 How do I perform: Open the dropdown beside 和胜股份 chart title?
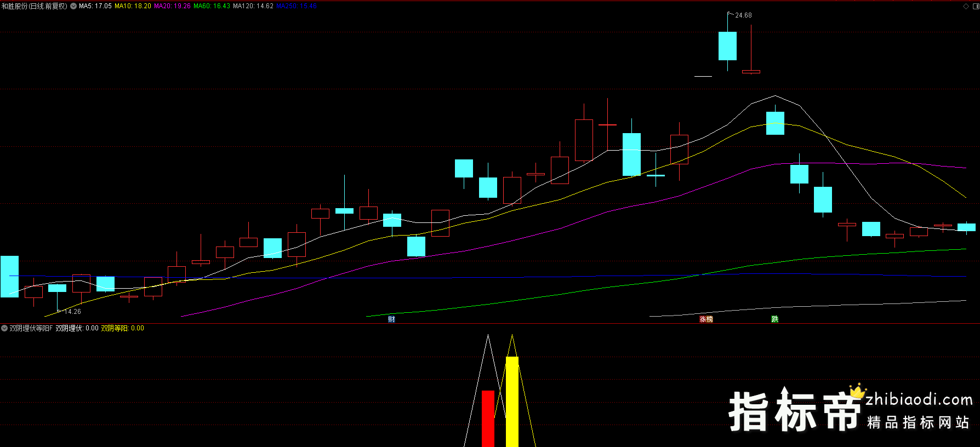[73, 6]
